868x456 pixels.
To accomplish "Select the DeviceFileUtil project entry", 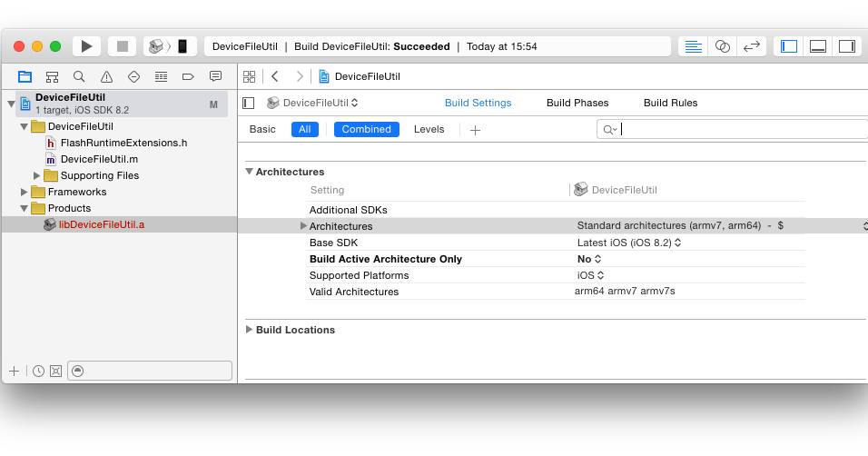I will [x=122, y=104].
